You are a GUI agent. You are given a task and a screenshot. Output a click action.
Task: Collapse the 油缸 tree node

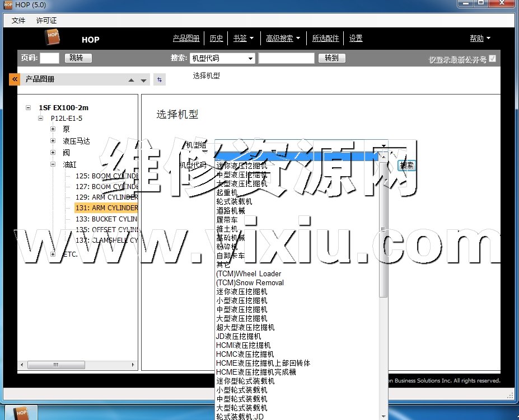[x=53, y=164]
